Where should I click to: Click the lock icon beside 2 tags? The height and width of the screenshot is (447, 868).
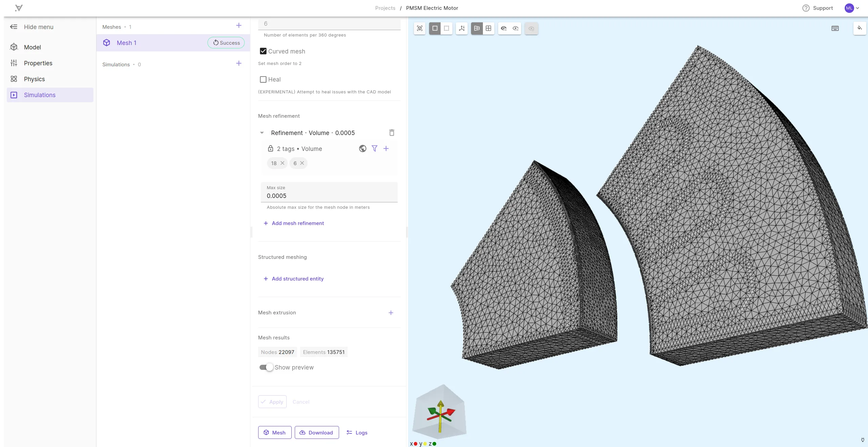tap(270, 149)
